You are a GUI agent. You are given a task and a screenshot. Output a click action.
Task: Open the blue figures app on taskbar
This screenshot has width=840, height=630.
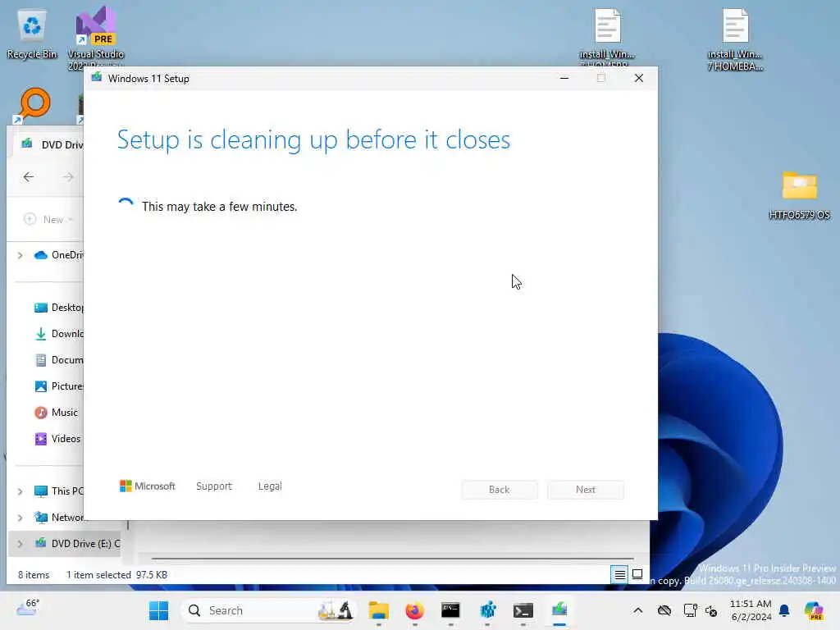[x=487, y=610]
